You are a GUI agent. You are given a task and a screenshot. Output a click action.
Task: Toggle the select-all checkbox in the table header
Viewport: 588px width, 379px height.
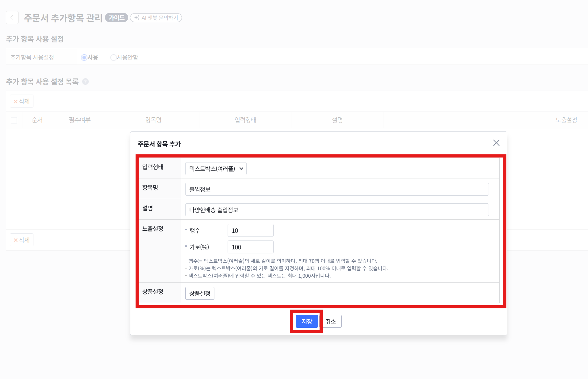click(14, 120)
